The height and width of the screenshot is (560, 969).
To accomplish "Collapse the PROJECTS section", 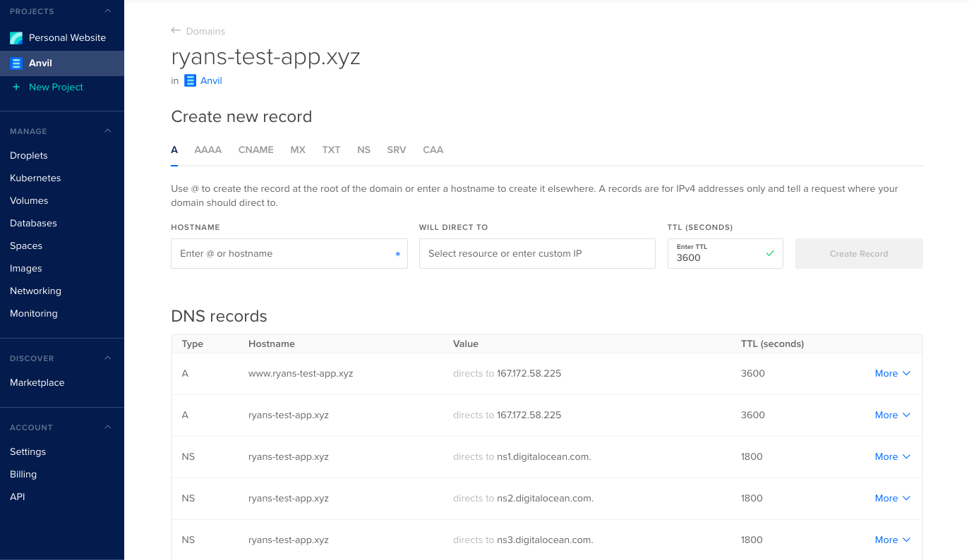I will point(107,11).
